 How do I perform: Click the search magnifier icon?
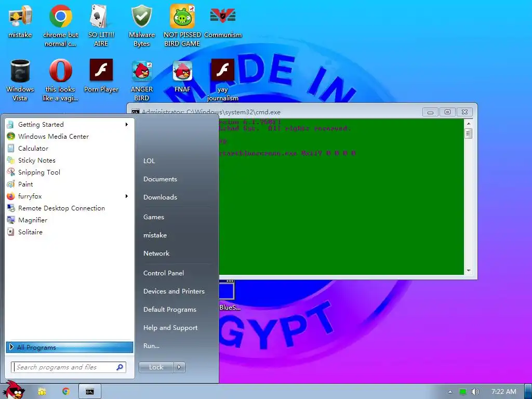coord(120,367)
